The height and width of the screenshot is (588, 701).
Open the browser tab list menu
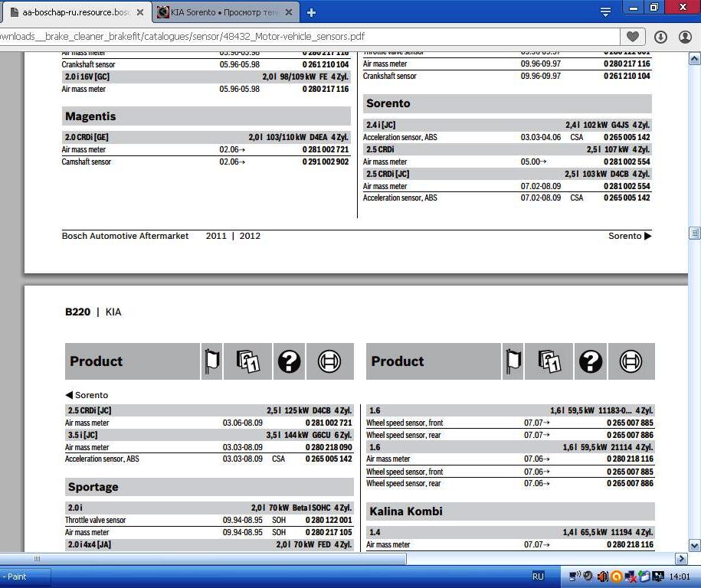[x=605, y=11]
